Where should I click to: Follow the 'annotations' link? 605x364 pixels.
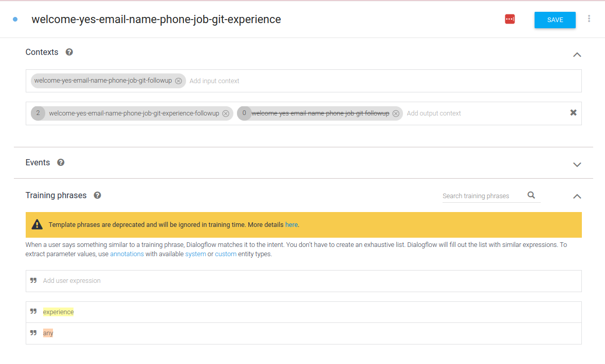(x=127, y=254)
